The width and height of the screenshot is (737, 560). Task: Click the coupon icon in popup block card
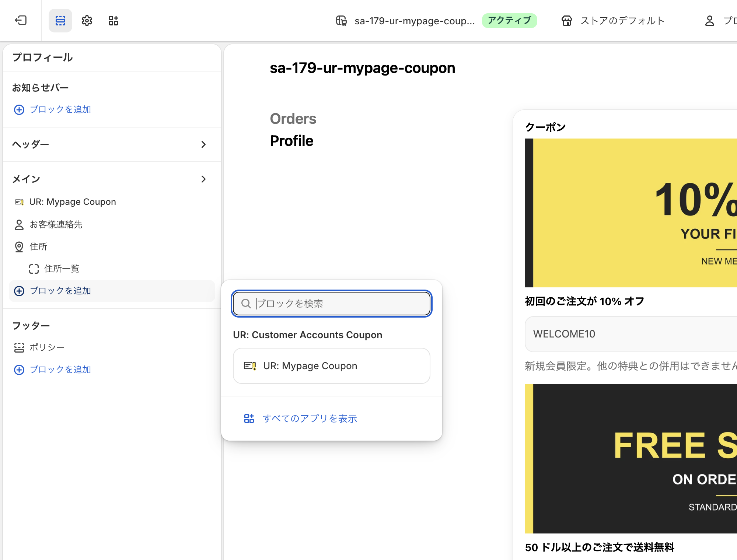250,366
